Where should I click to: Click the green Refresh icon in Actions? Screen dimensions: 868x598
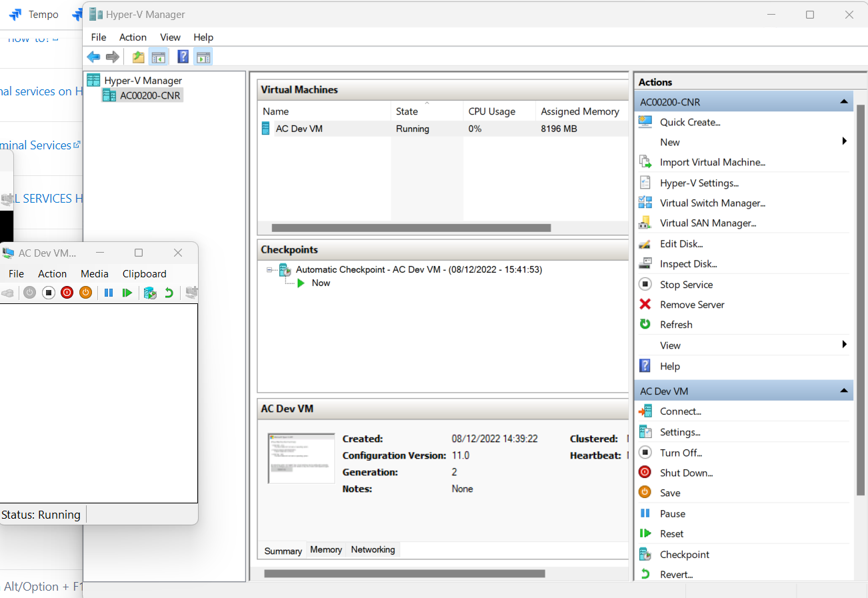point(645,324)
